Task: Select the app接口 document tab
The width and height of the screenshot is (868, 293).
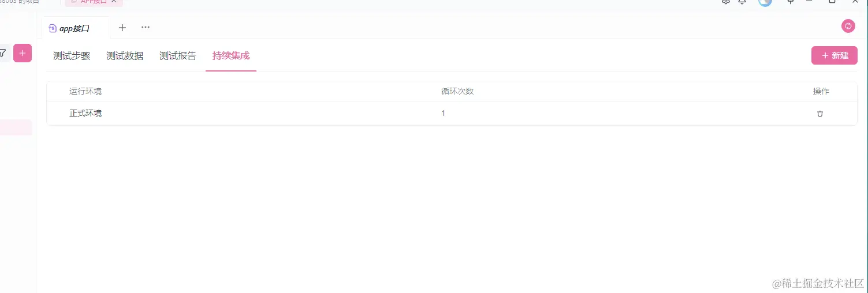Action: [75, 28]
